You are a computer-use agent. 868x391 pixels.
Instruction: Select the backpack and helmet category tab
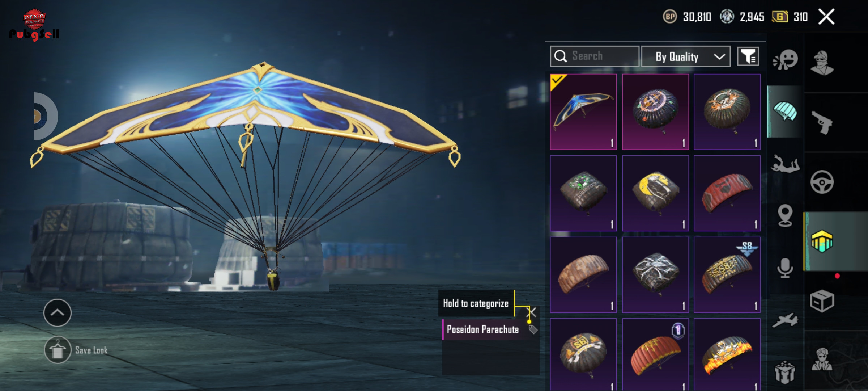(822, 241)
